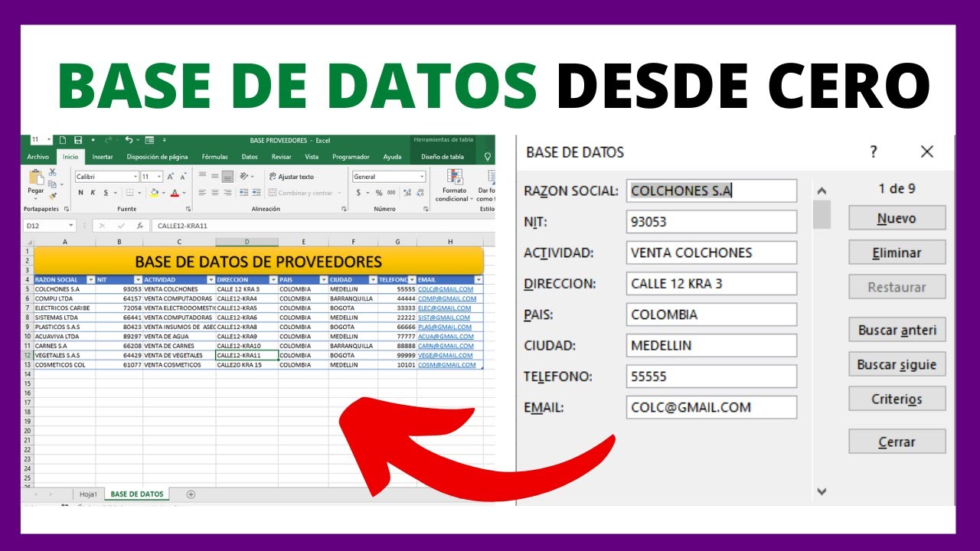The image size is (980, 551).
Task: Switch to the Fórmulas ribbon tab
Action: pos(215,157)
